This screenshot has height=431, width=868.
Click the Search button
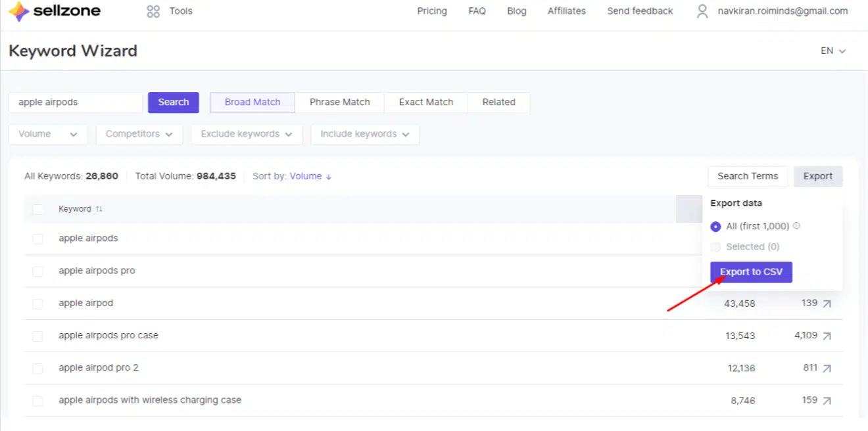click(x=174, y=102)
